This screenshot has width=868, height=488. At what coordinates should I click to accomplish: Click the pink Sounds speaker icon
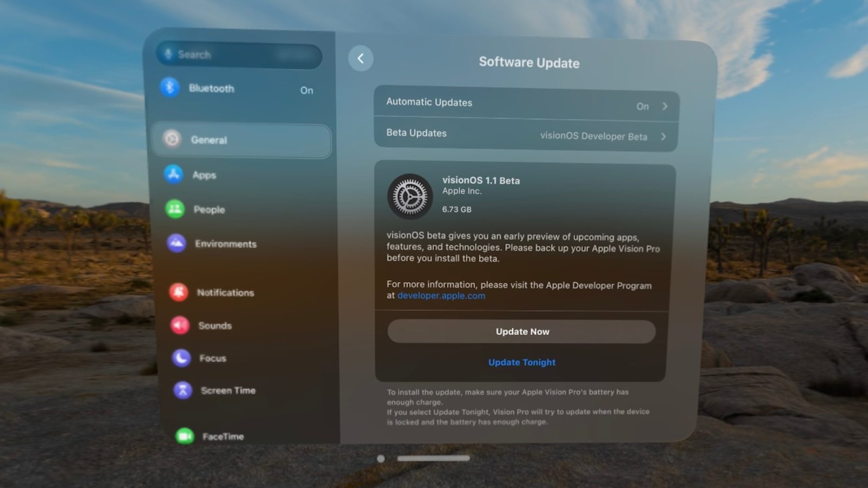(180, 325)
